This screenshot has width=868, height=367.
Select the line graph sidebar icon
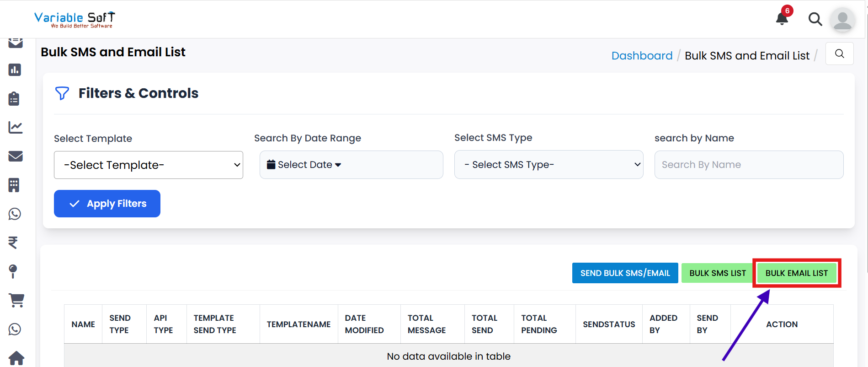15,127
